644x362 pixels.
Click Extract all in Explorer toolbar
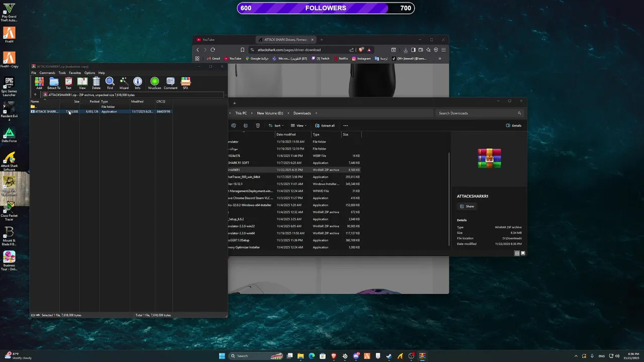(325, 126)
